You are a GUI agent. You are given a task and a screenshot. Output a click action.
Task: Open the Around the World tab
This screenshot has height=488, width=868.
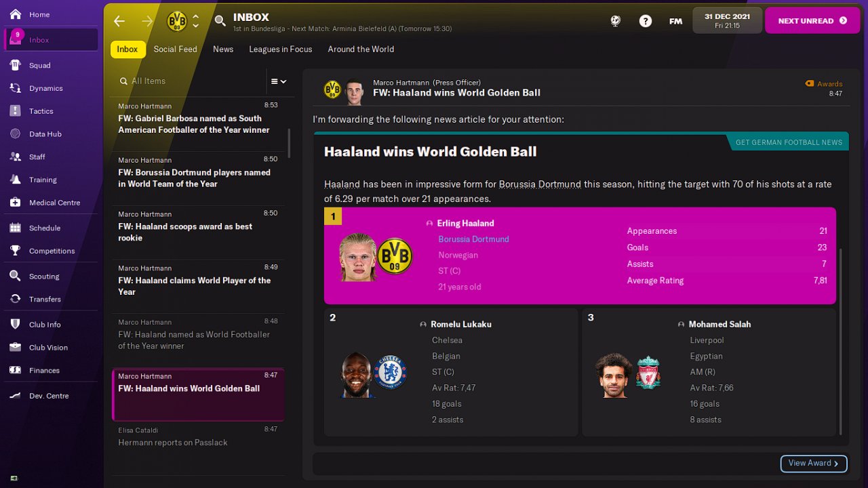361,49
